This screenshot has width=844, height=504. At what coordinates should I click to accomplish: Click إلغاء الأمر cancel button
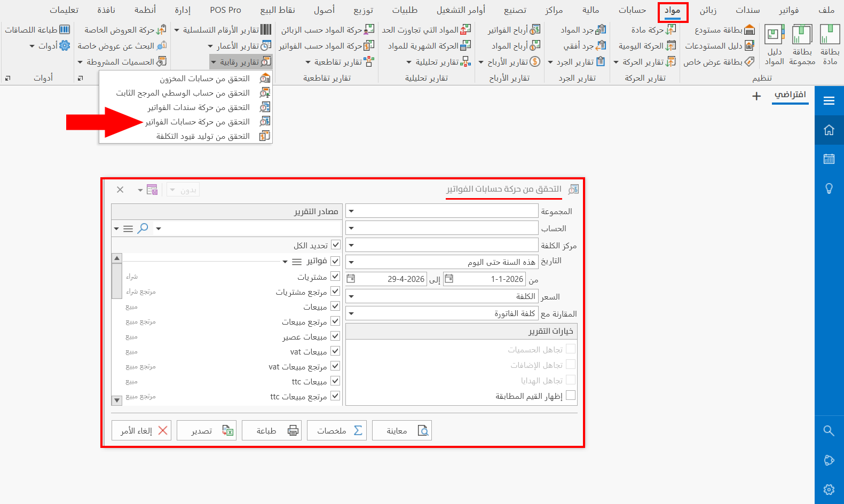(141, 430)
